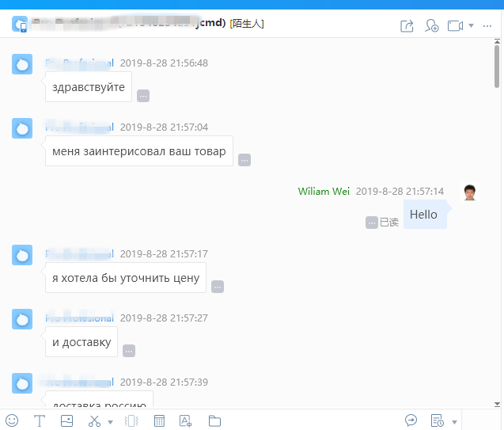Add contact as friend icon
The width and height of the screenshot is (504, 430).
point(431,25)
